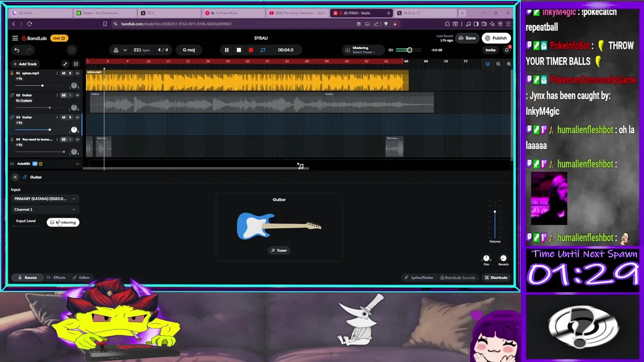Click the Publish button

coord(496,38)
